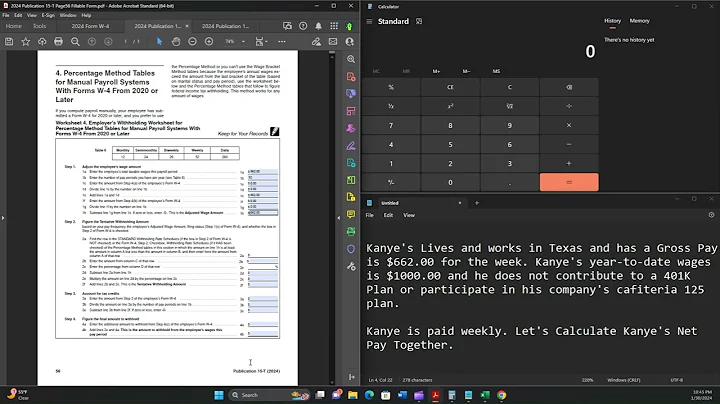The width and height of the screenshot is (720, 404).
Task: Click the line 4b final withholding field
Action: coord(263,334)
